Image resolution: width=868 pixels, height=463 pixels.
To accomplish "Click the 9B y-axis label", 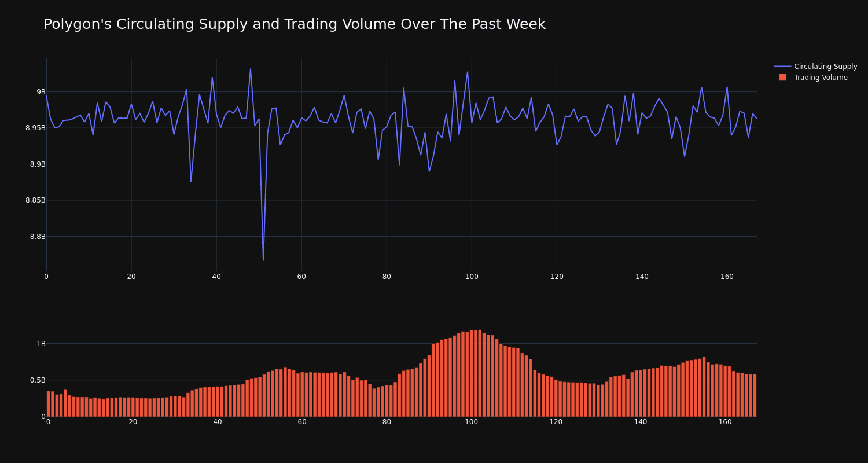I will tap(41, 91).
